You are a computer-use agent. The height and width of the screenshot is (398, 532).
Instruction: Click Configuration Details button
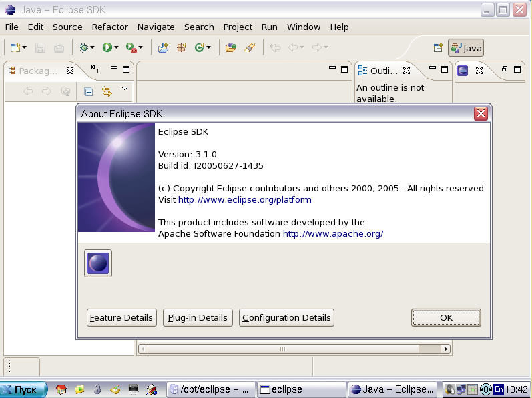[x=286, y=318]
